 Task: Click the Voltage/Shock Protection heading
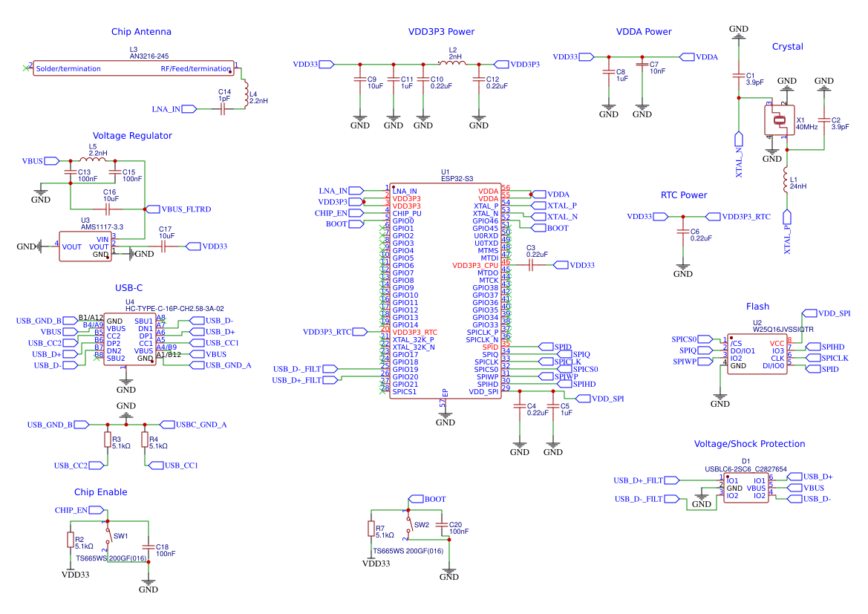[x=749, y=444]
